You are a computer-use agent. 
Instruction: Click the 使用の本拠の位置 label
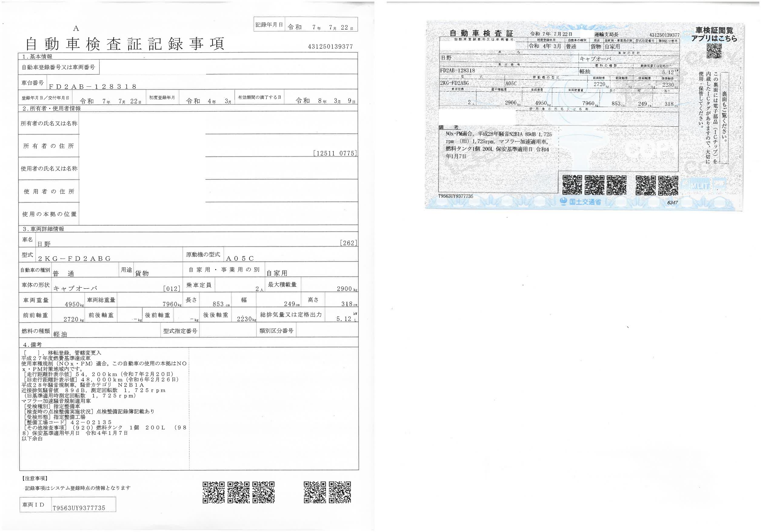[x=49, y=214]
